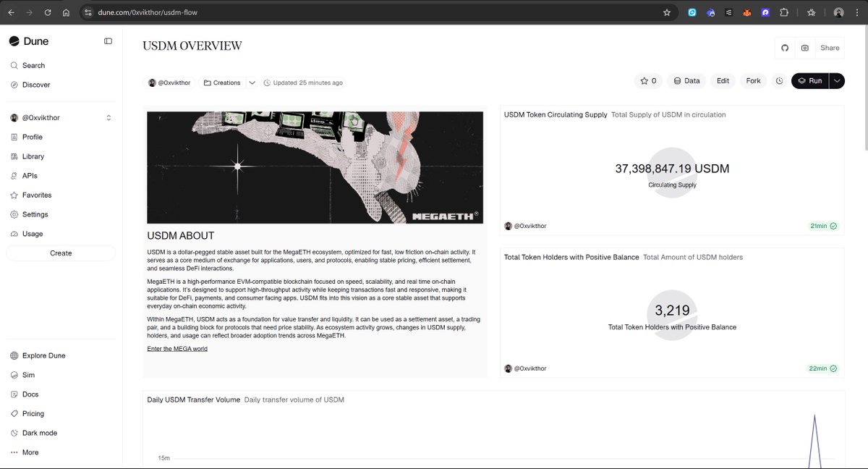
Task: Open Library in the sidebar
Action: click(61, 156)
